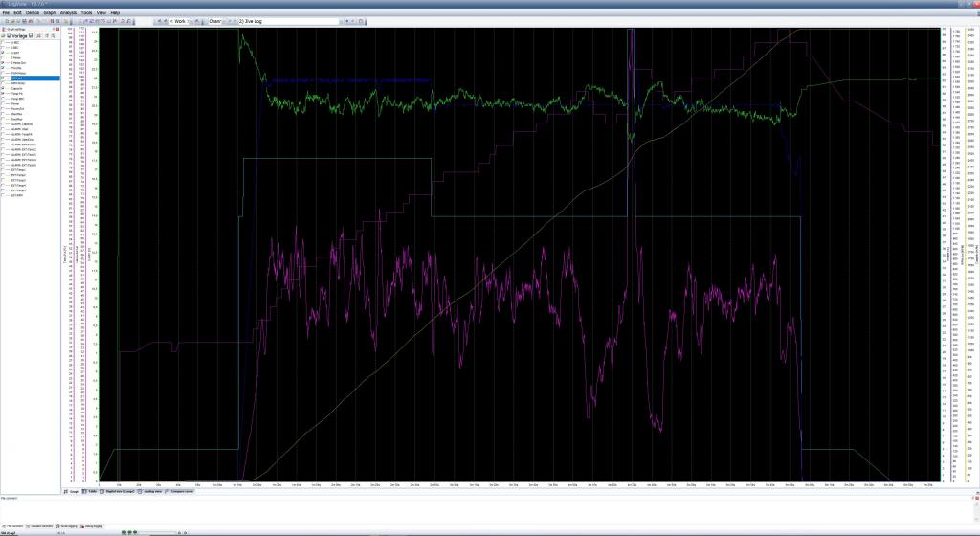
Task: Close the Graph settings side panel
Action: click(x=57, y=30)
